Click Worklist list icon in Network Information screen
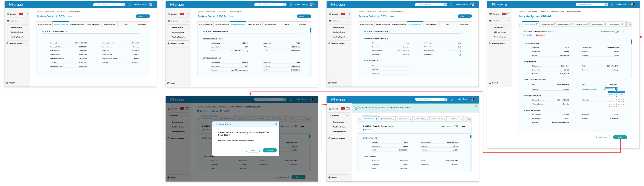The width and height of the screenshot is (644, 186). click(x=169, y=14)
